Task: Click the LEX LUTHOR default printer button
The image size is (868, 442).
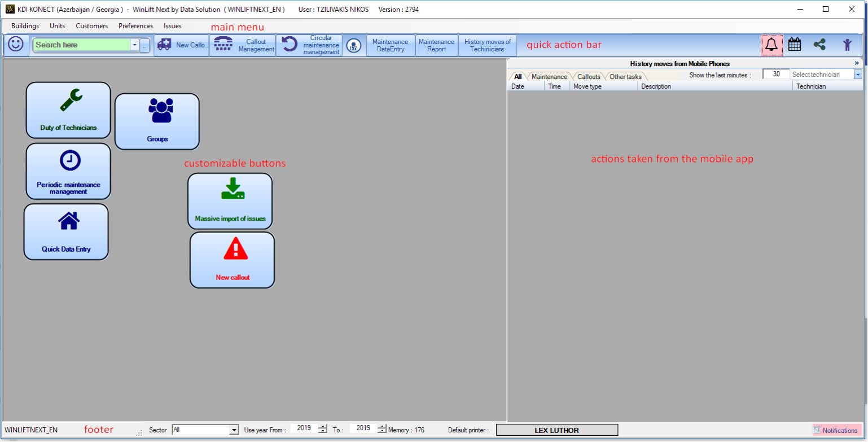Action: tap(556, 430)
